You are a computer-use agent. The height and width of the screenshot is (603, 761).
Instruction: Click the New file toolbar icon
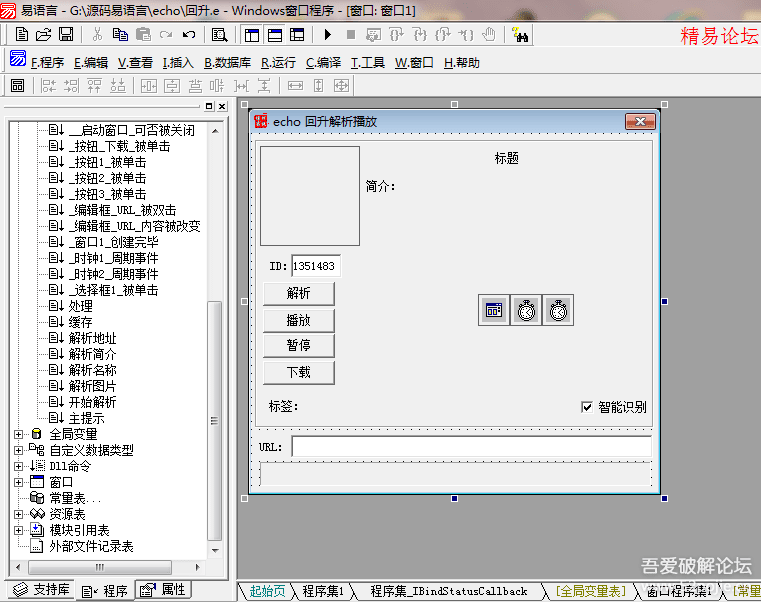pyautogui.click(x=22, y=35)
